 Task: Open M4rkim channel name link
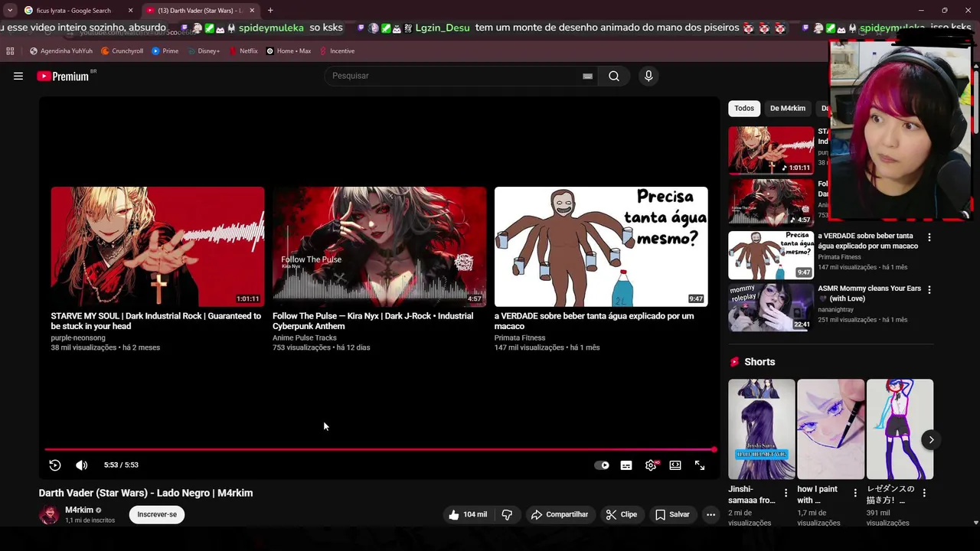(79, 510)
